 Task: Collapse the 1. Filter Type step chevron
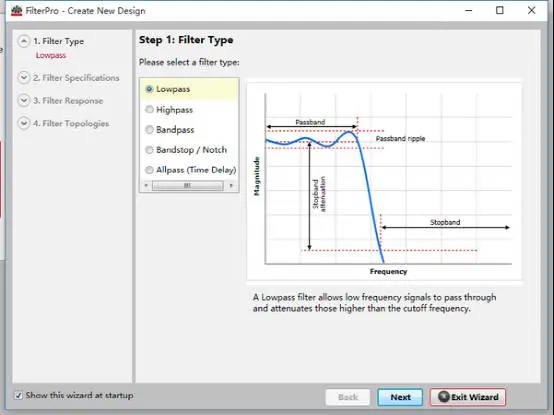point(24,41)
